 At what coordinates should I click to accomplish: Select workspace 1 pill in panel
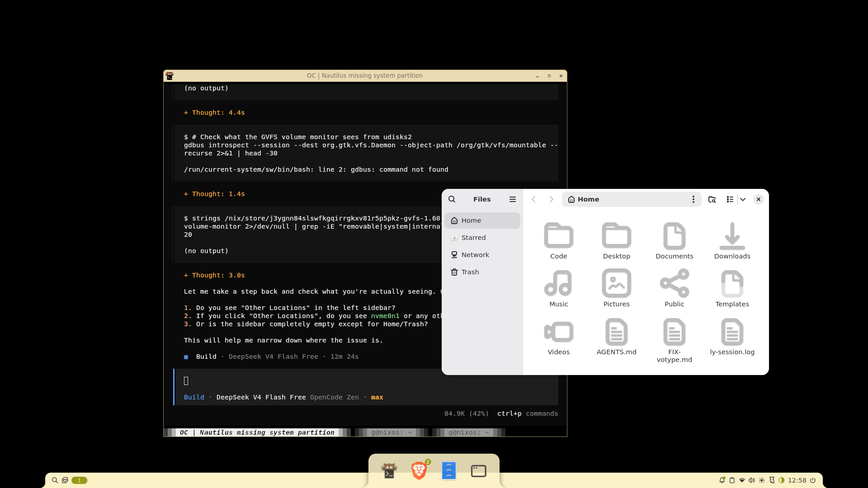[x=79, y=480]
